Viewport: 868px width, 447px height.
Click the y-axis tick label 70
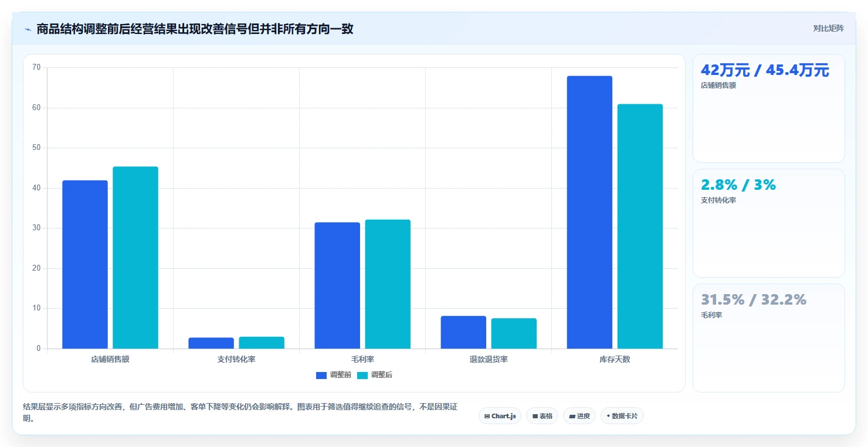[36, 67]
